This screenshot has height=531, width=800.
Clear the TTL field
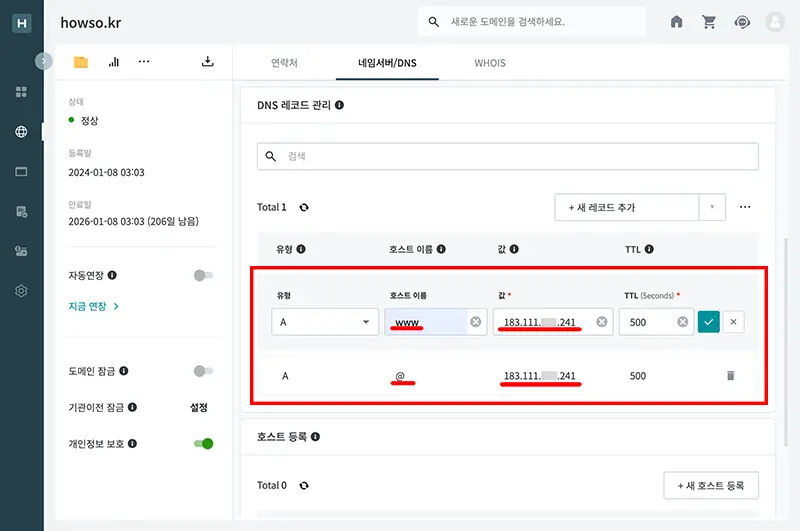click(683, 322)
